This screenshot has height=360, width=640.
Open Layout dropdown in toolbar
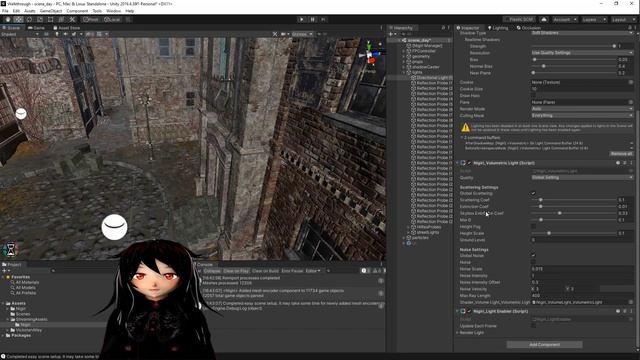[x=623, y=20]
